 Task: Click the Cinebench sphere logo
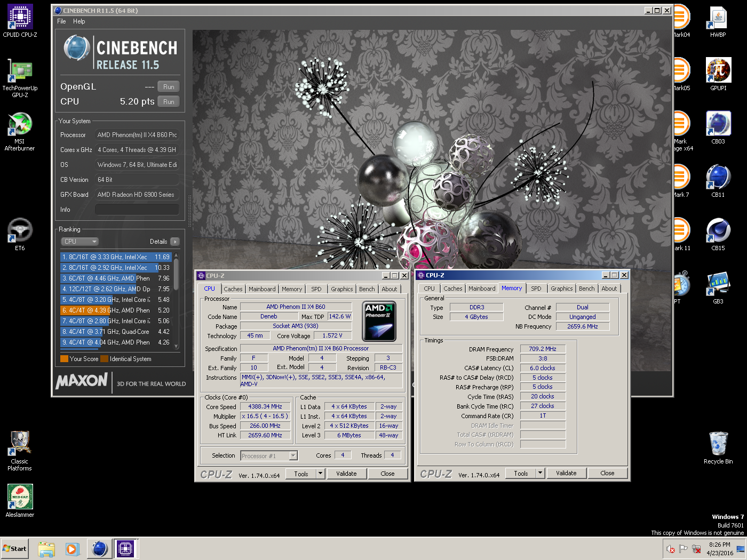coord(76,48)
